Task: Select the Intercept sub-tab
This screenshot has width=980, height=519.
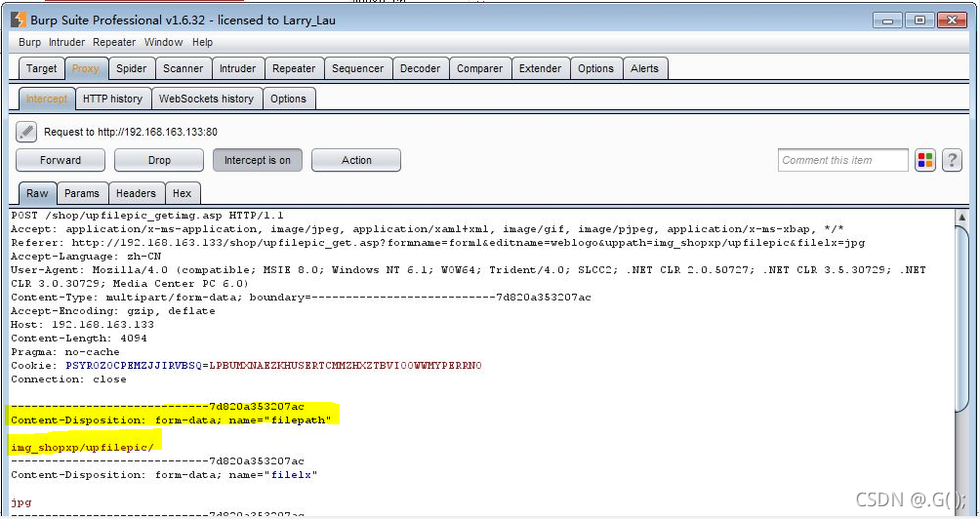Action: [x=47, y=99]
